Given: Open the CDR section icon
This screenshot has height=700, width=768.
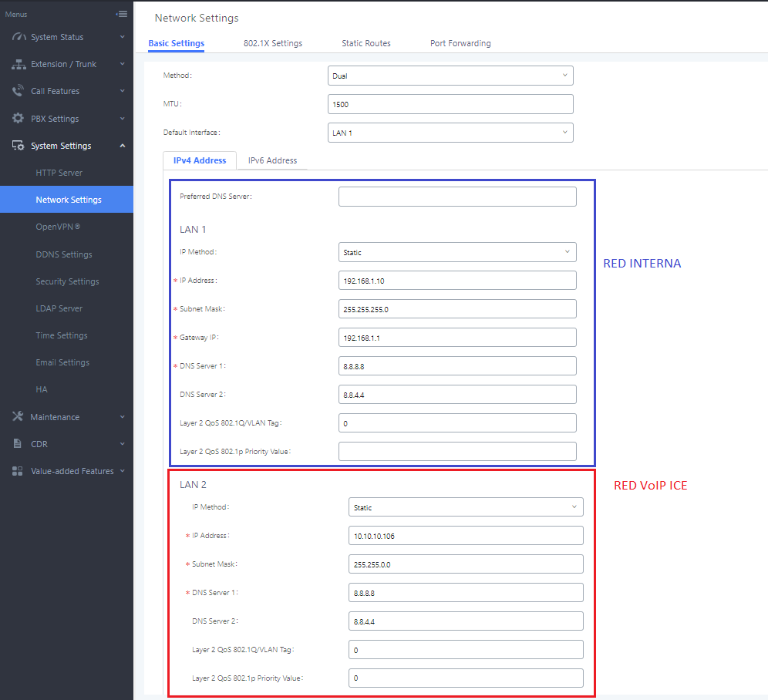Looking at the screenshot, I should [x=18, y=443].
